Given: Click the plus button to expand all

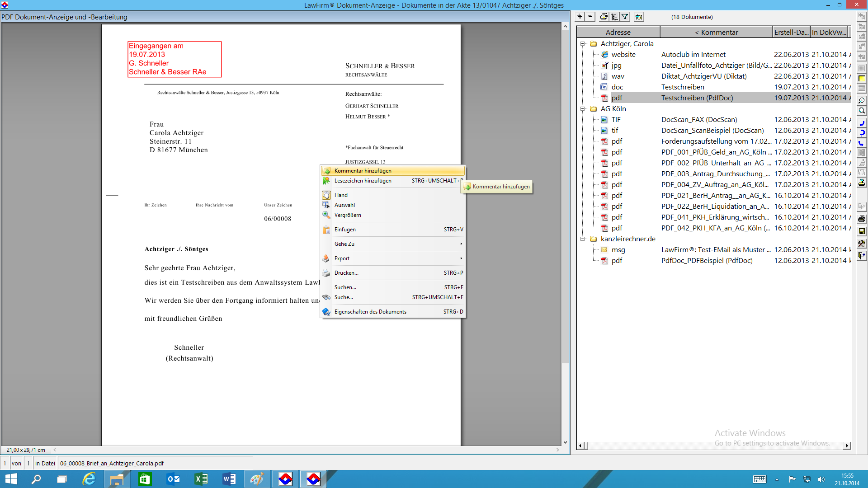Looking at the screenshot, I should click(580, 17).
